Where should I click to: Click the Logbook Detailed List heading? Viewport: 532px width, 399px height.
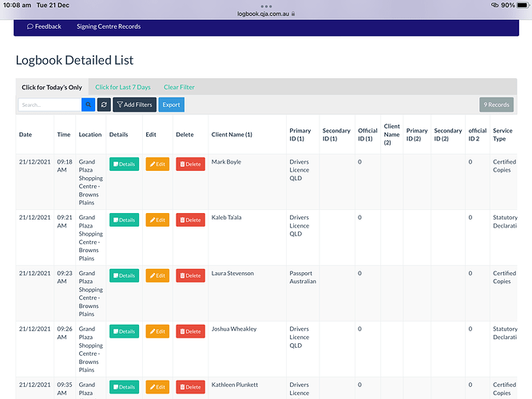[74, 61]
